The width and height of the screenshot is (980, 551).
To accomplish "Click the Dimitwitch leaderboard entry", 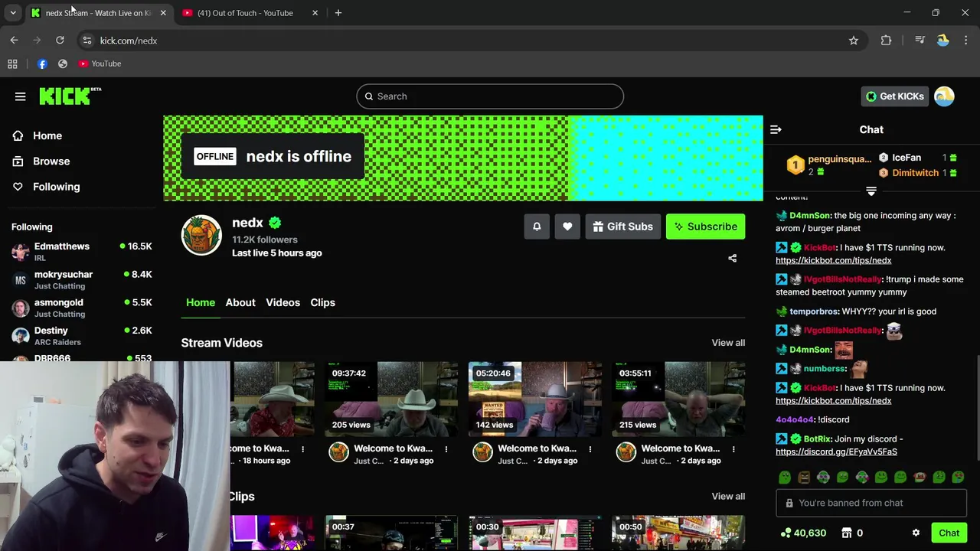I will coord(918,173).
